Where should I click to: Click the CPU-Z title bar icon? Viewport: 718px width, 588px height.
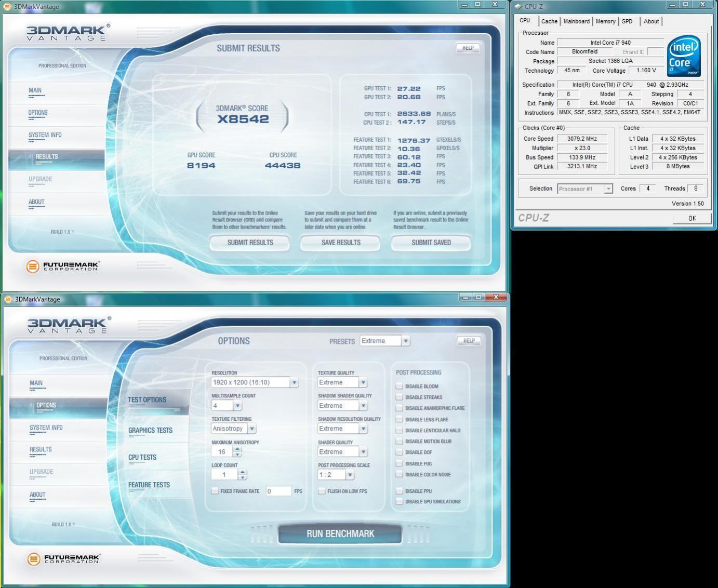(518, 6)
